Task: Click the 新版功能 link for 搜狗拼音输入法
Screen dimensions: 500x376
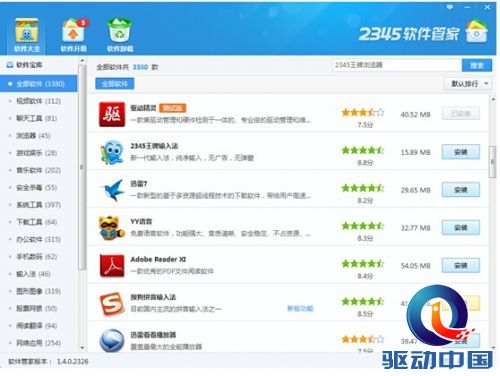Action: [300, 309]
